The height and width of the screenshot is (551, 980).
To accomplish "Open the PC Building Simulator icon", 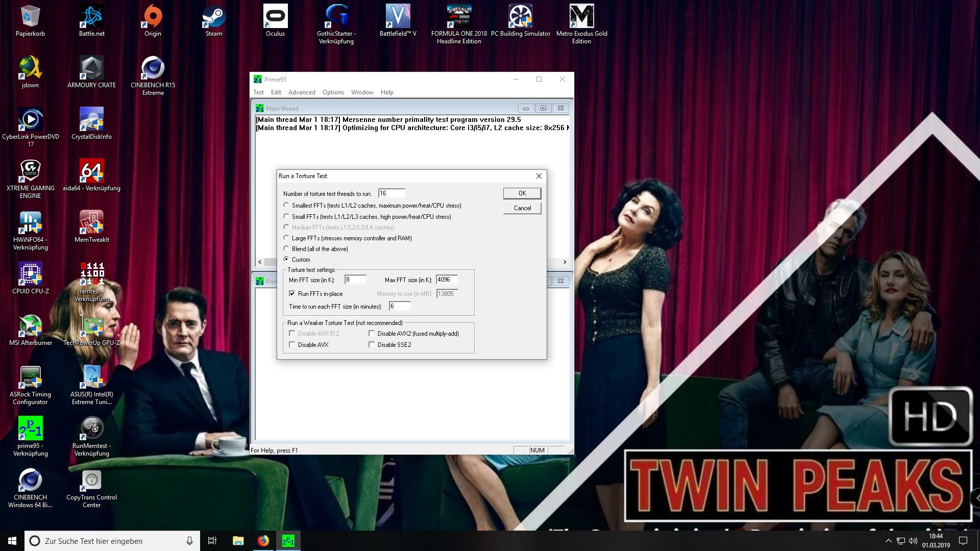I will [x=520, y=16].
